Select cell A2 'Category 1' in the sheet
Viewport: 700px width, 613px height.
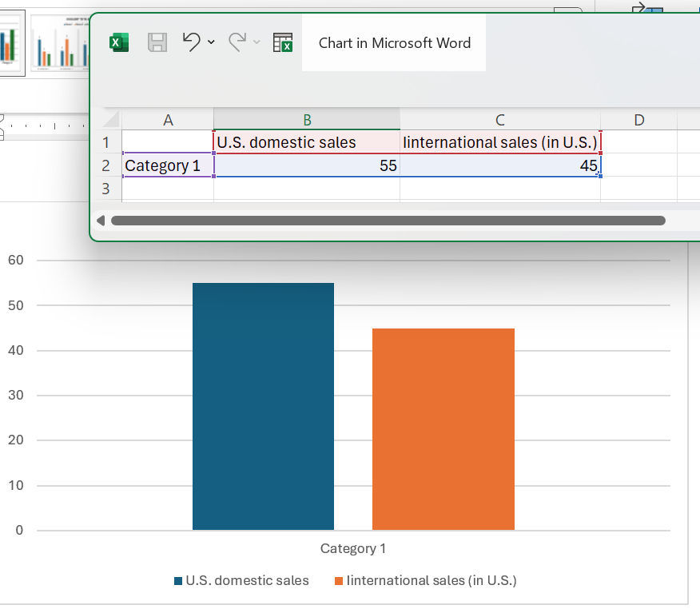pyautogui.click(x=168, y=165)
